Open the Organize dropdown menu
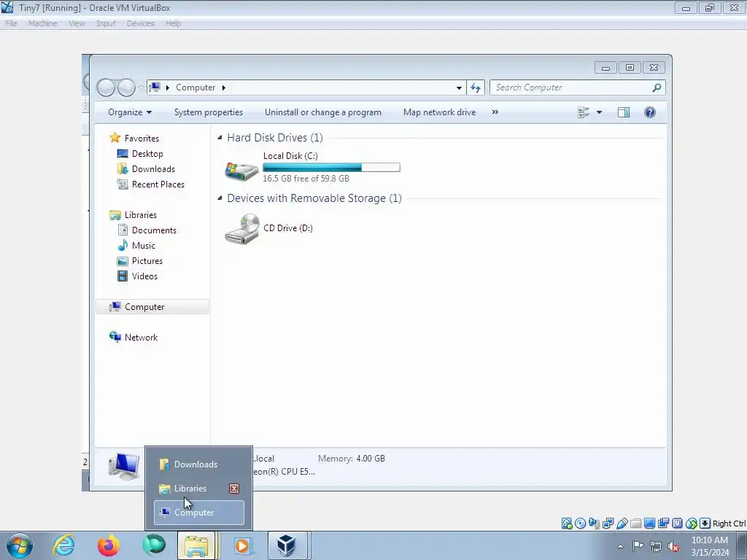This screenshot has width=747, height=560. 130,112
